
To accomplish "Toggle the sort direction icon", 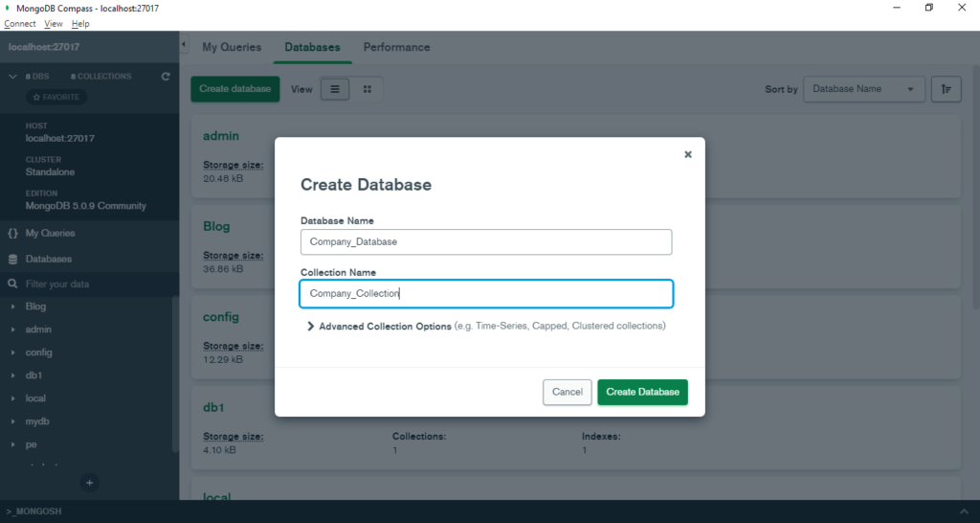I will pyautogui.click(x=946, y=89).
